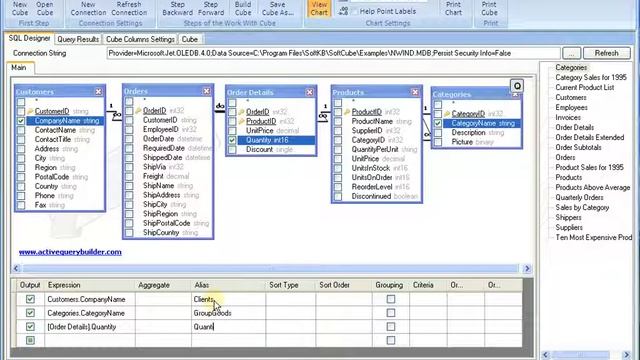Click the Clients alias cell
Viewport: 640px width, 360px height.
tap(228, 299)
